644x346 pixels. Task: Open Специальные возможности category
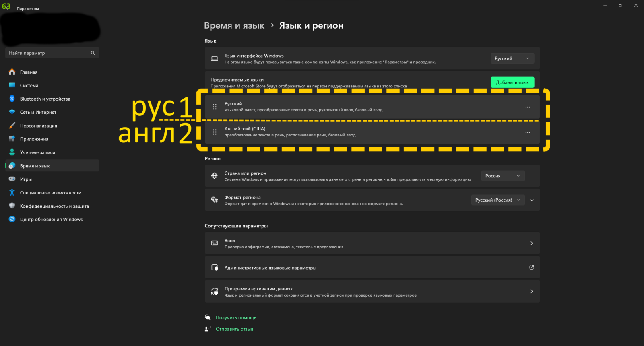[52, 192]
